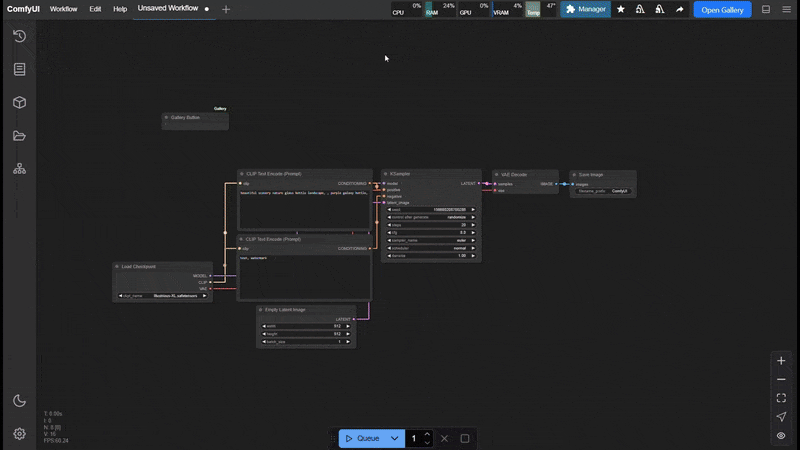Click the share arrow icon
800x450 pixels.
pyautogui.click(x=680, y=9)
